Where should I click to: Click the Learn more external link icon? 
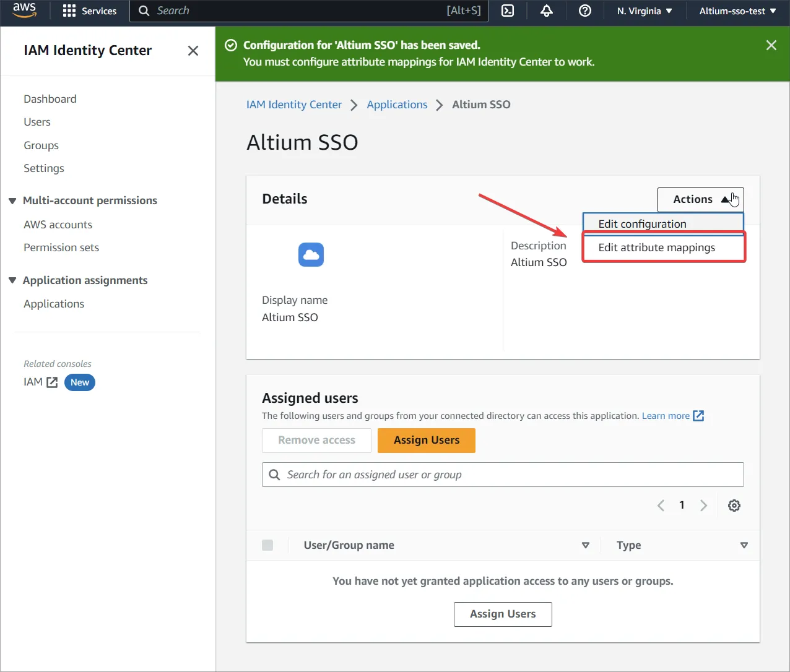(698, 416)
